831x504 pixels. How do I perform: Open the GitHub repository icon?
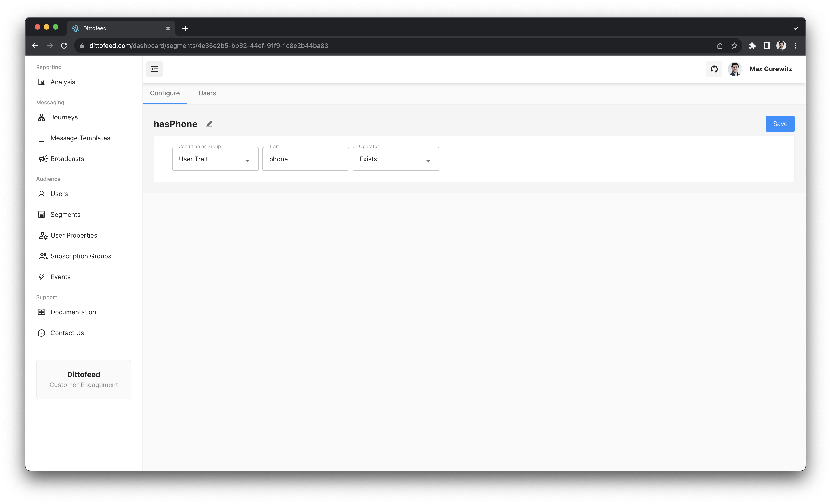tap(714, 69)
